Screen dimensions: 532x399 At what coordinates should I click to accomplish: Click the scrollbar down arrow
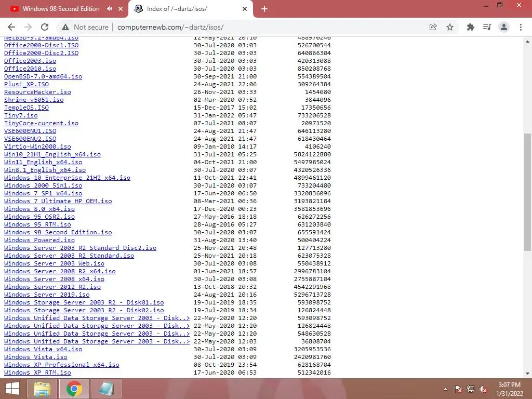(527, 374)
